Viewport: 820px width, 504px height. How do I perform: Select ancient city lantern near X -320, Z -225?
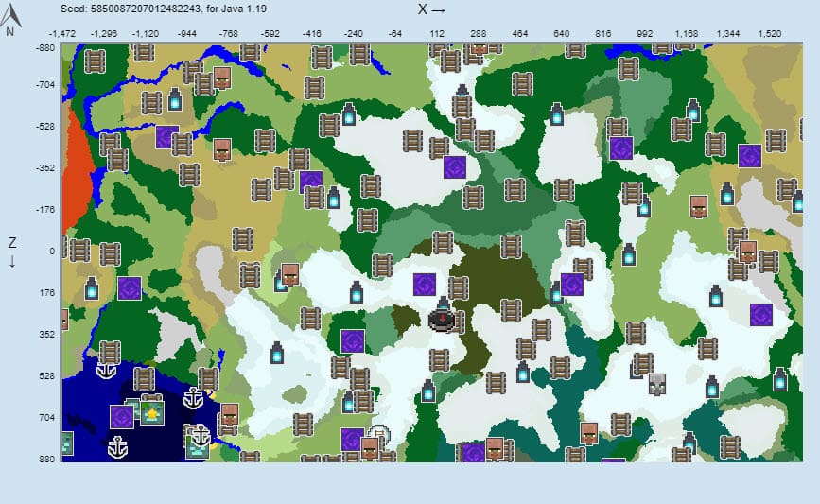point(334,198)
